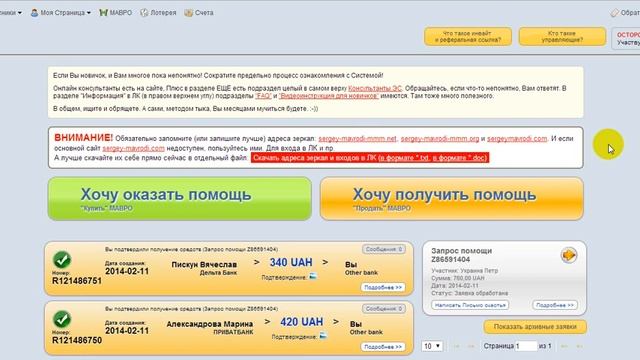The image size is (640, 360).
Task: Open mirror link sergey-mavrodi-mmm.net
Action: coord(357,139)
